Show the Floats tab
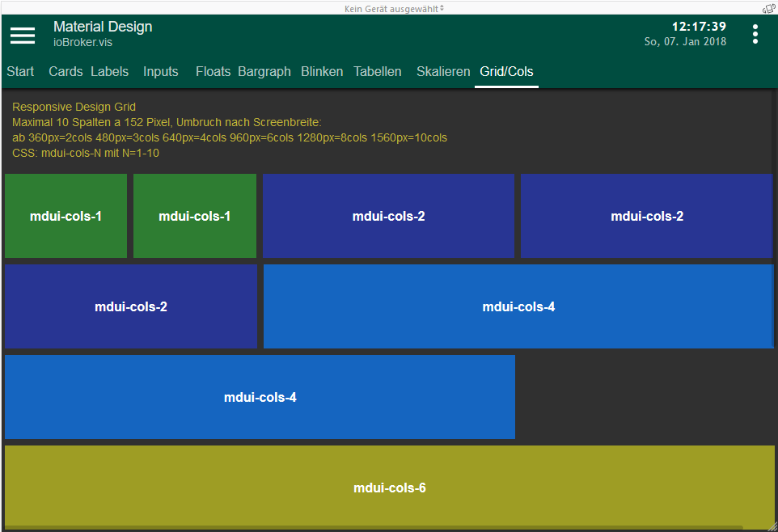The height and width of the screenshot is (532, 778). click(x=213, y=72)
